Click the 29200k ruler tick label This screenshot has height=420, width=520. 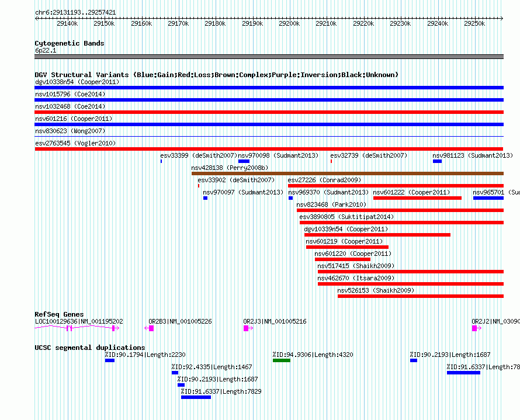coord(289,23)
